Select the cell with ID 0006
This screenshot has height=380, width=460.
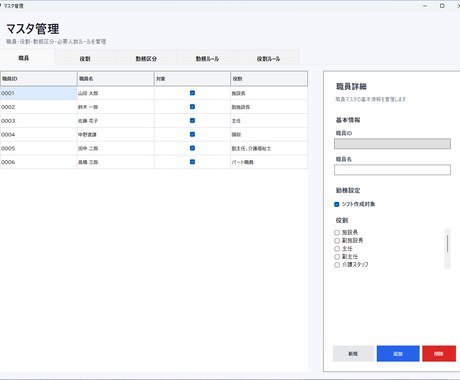click(x=39, y=162)
